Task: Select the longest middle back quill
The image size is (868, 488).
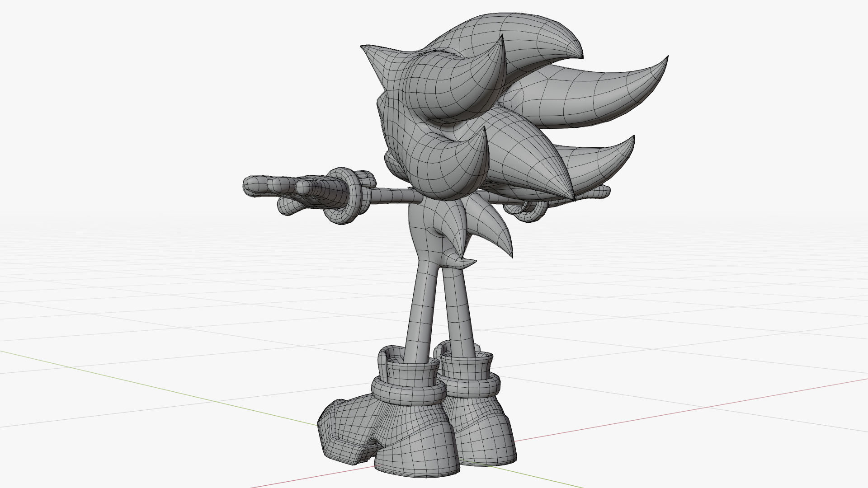Action: [x=588, y=95]
